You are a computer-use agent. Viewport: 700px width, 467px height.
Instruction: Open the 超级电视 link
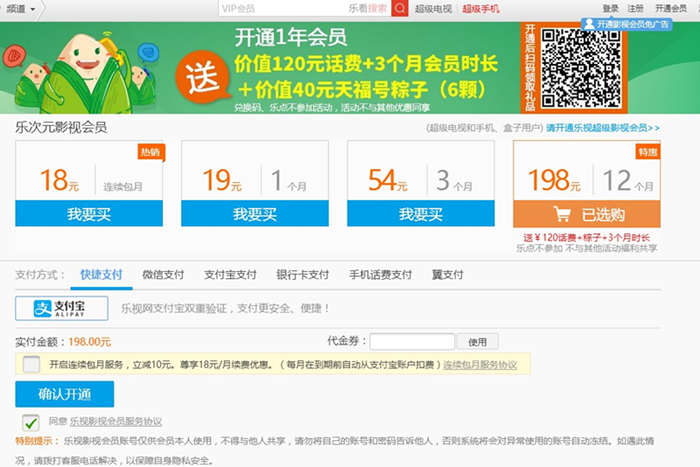point(433,8)
